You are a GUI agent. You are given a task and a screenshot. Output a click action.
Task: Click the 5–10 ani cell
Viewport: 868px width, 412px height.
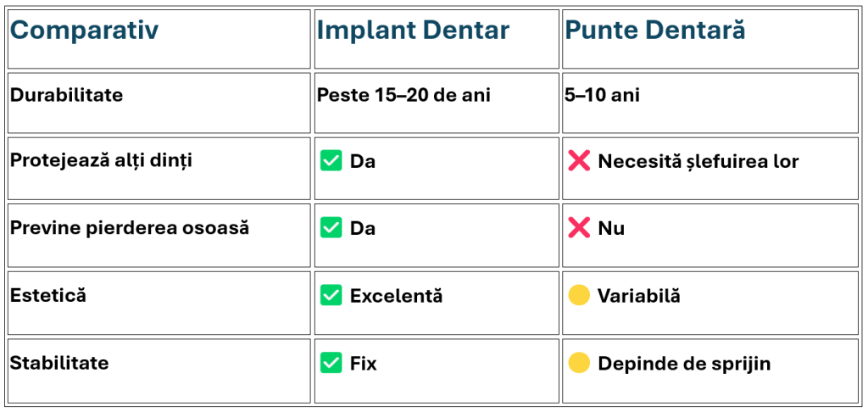[710, 103]
